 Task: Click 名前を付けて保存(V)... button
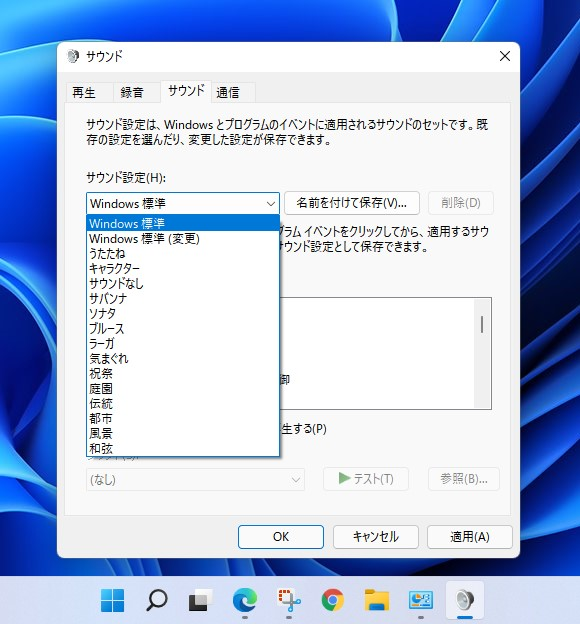[x=352, y=203]
